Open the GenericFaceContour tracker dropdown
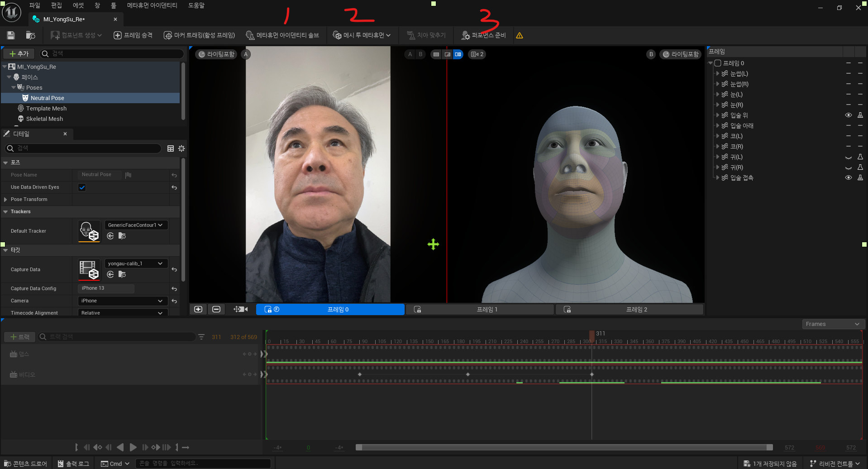868x469 pixels. [136, 225]
